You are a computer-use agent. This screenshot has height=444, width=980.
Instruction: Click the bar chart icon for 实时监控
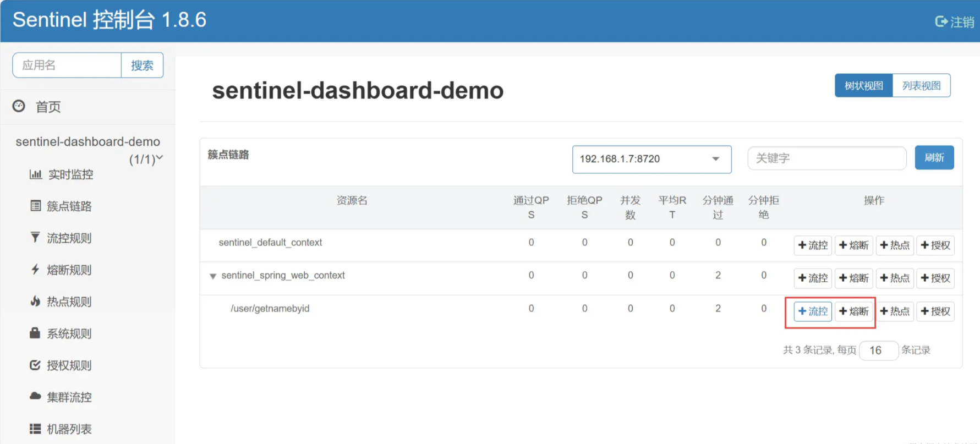click(x=36, y=174)
